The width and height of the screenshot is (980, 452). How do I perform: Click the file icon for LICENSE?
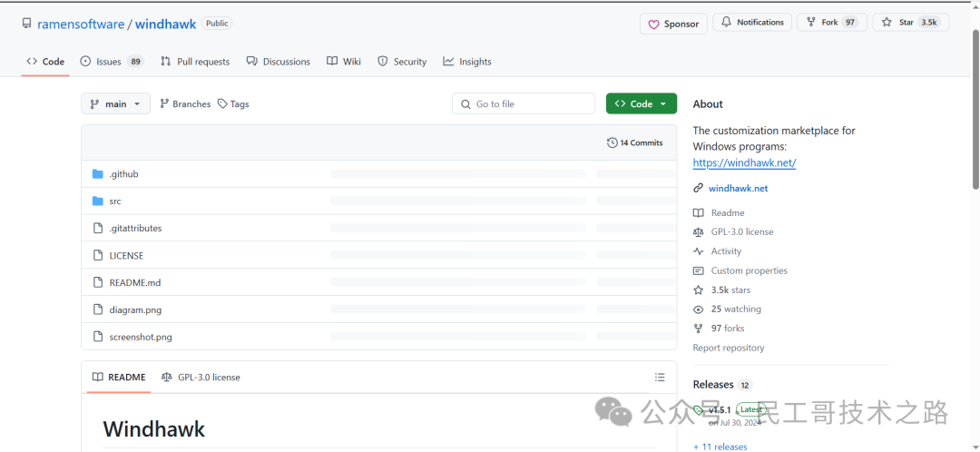97,255
